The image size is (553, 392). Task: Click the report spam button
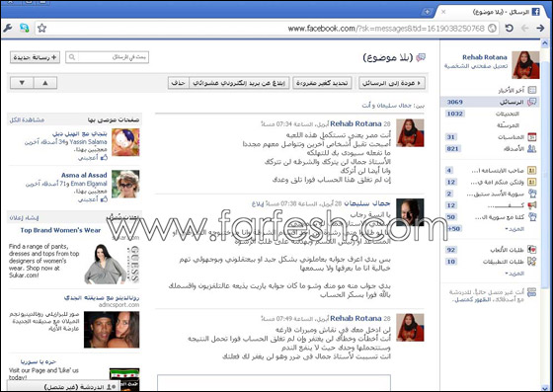coord(239,83)
